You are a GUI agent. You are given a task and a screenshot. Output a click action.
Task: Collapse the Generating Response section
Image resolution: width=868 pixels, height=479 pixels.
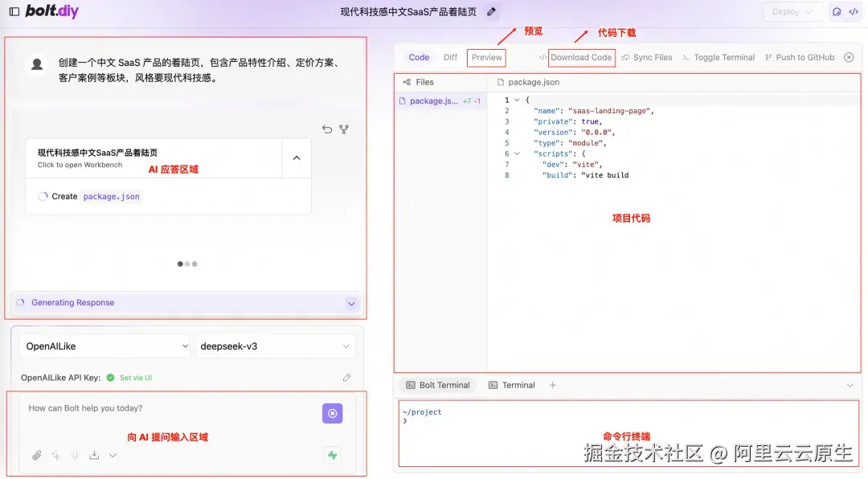[x=351, y=303]
